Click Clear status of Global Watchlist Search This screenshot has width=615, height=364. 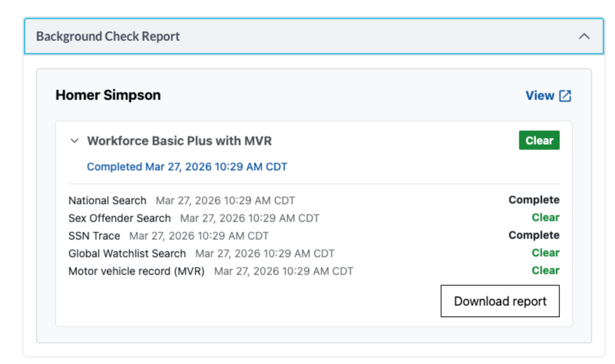click(545, 253)
